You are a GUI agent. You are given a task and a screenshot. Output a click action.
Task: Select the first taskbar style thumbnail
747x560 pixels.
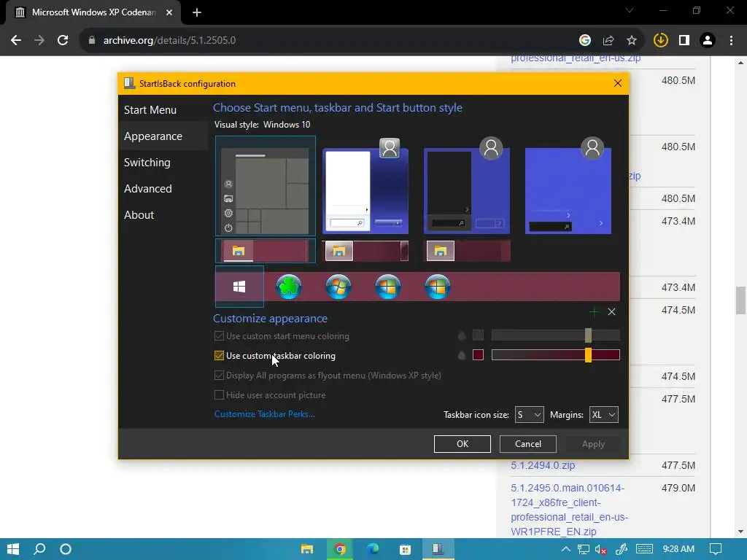coord(266,251)
